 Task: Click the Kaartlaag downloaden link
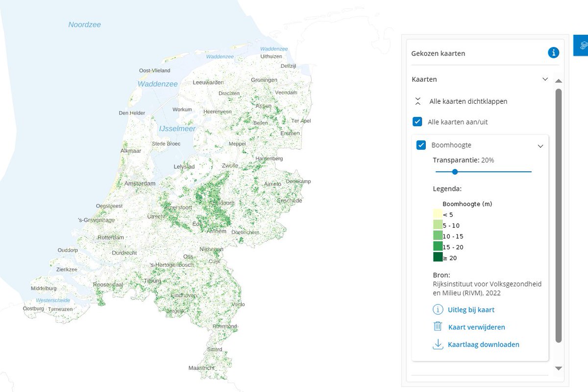[484, 344]
